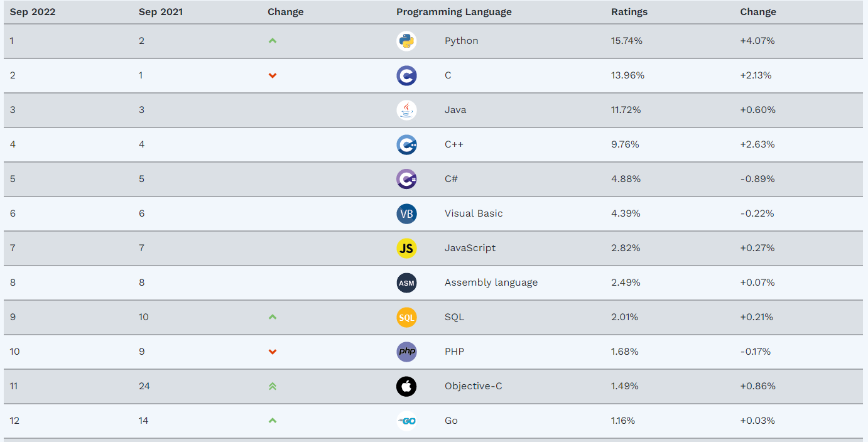The image size is (868, 442).
Task: Click the PHP logo icon
Action: (406, 352)
